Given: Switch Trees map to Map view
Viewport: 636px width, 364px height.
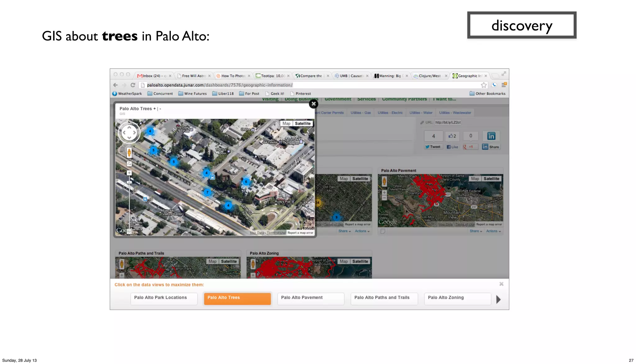Looking at the screenshot, I should pyautogui.click(x=286, y=124).
